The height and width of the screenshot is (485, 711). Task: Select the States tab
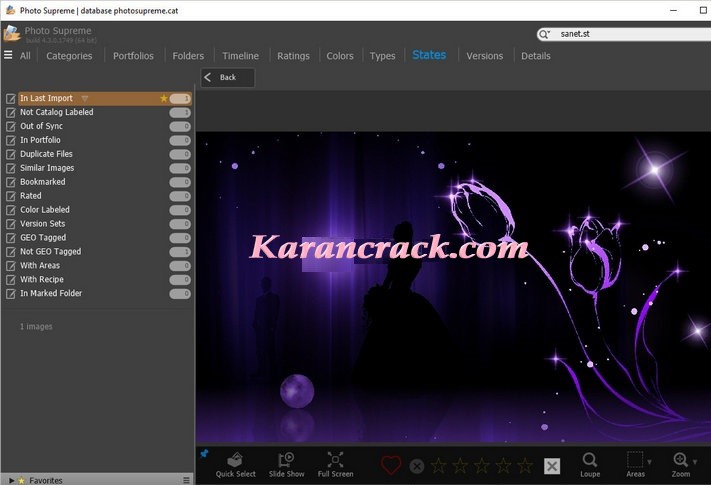(x=429, y=55)
